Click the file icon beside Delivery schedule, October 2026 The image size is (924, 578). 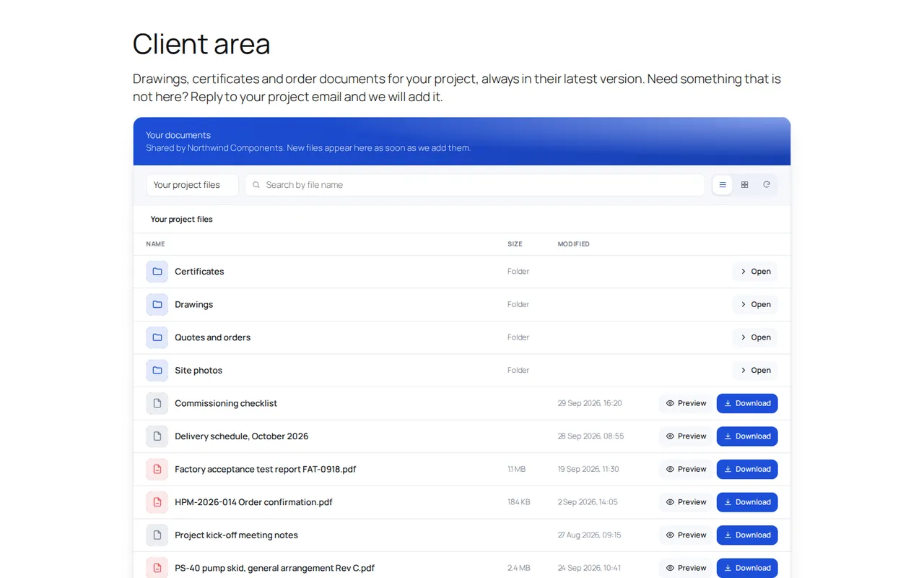[157, 436]
